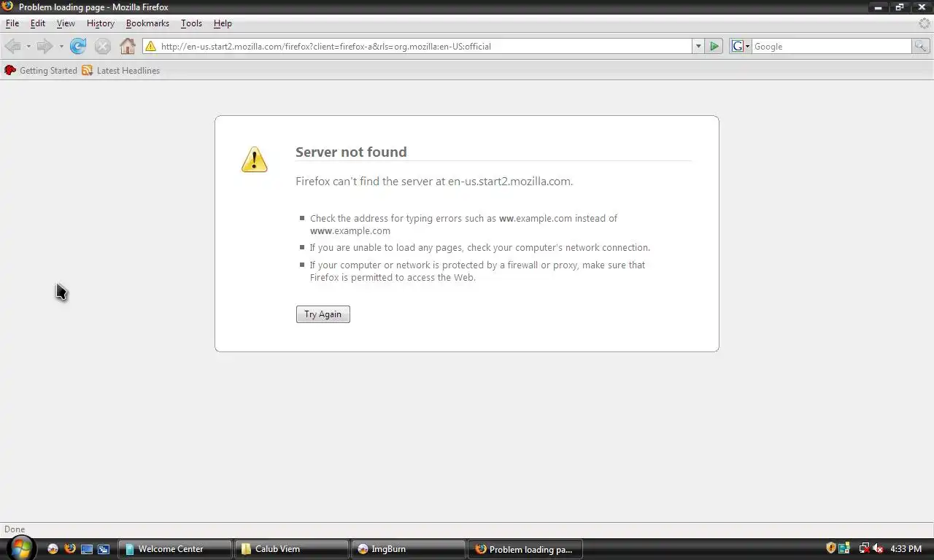Click the search magnifier icon
This screenshot has height=560, width=934.
pos(921,46)
